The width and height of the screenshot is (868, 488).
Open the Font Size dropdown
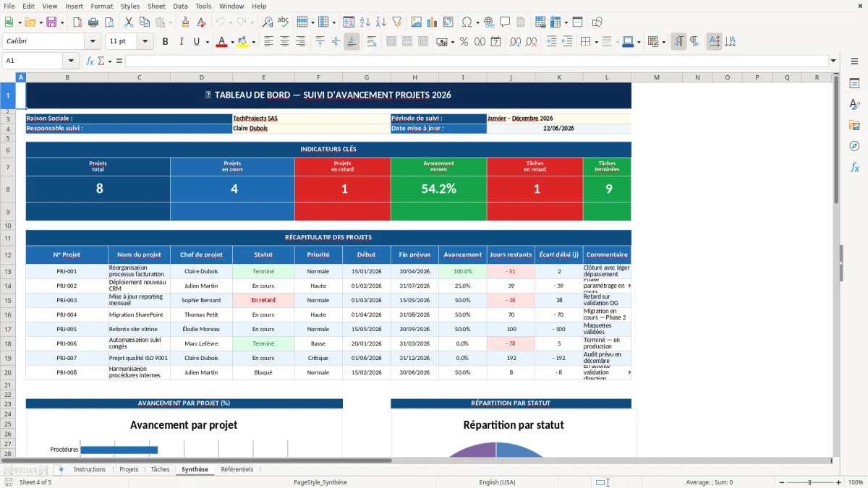click(x=145, y=42)
